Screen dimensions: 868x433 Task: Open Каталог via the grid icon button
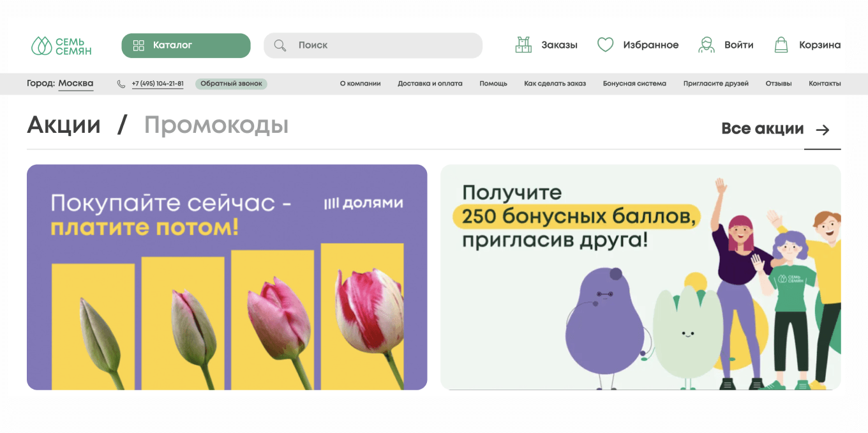(x=185, y=45)
